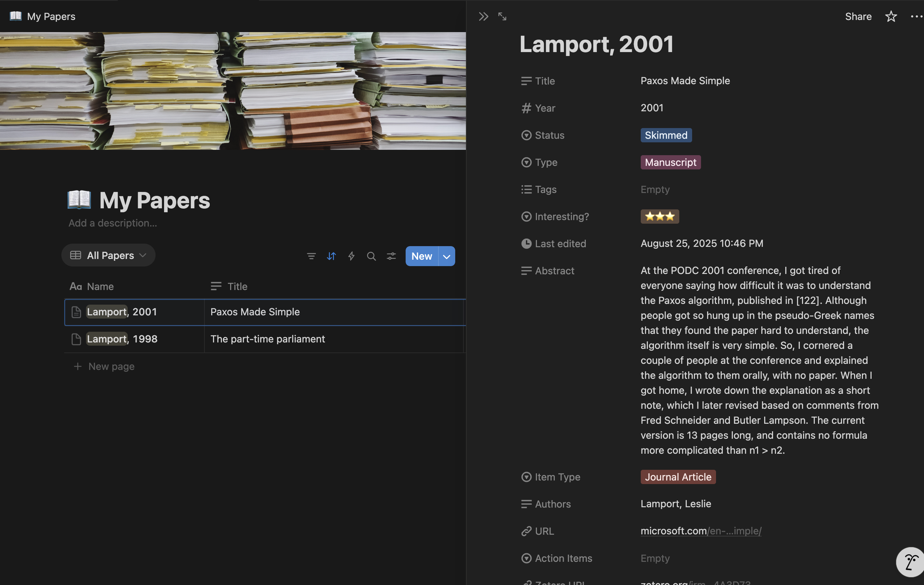This screenshot has height=585, width=924.
Task: Open view settings sliders icon
Action: point(391,256)
